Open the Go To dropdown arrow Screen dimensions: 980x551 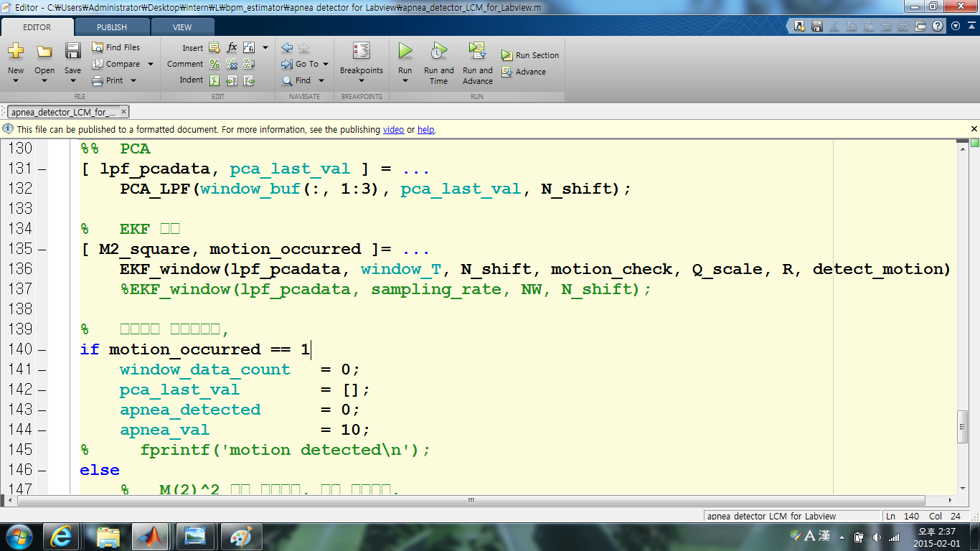point(326,64)
